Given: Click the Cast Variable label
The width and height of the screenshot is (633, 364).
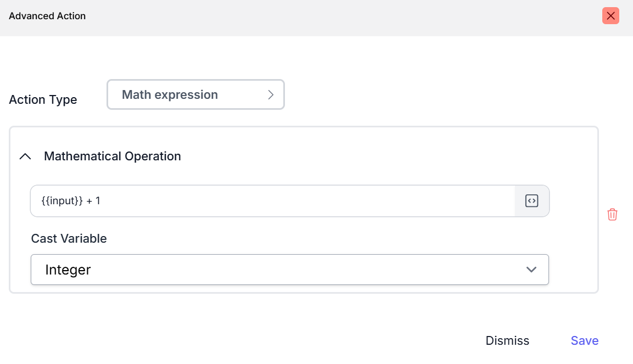Looking at the screenshot, I should [69, 238].
